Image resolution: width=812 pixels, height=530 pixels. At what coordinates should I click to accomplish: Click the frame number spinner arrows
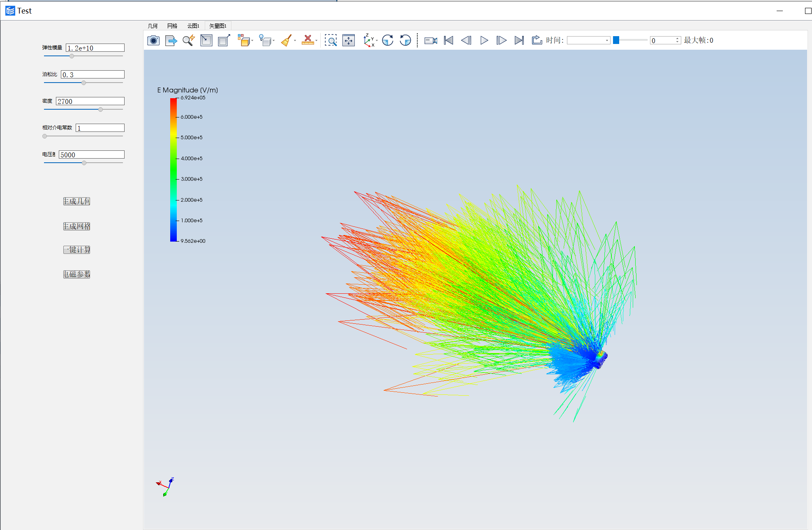pyautogui.click(x=678, y=40)
